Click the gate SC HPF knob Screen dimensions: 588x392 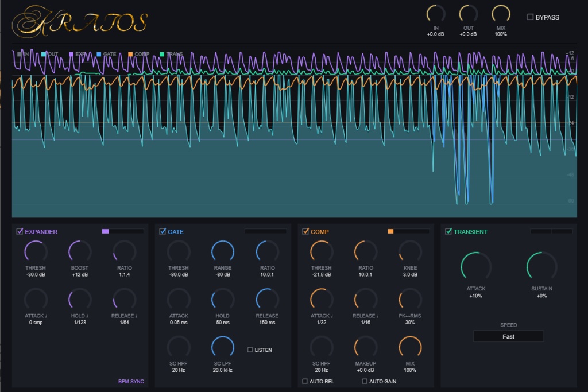[x=179, y=347]
